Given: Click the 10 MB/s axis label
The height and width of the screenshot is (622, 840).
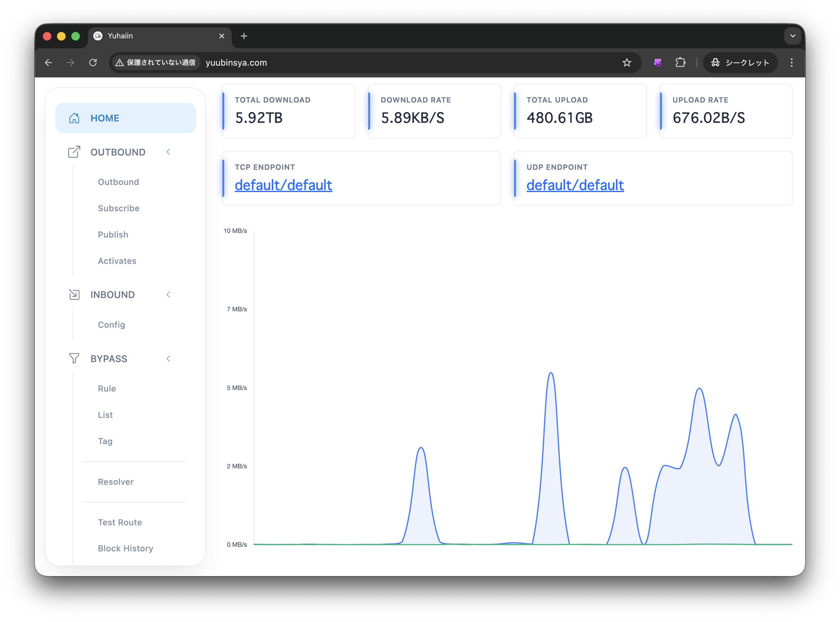Looking at the screenshot, I should 235,231.
